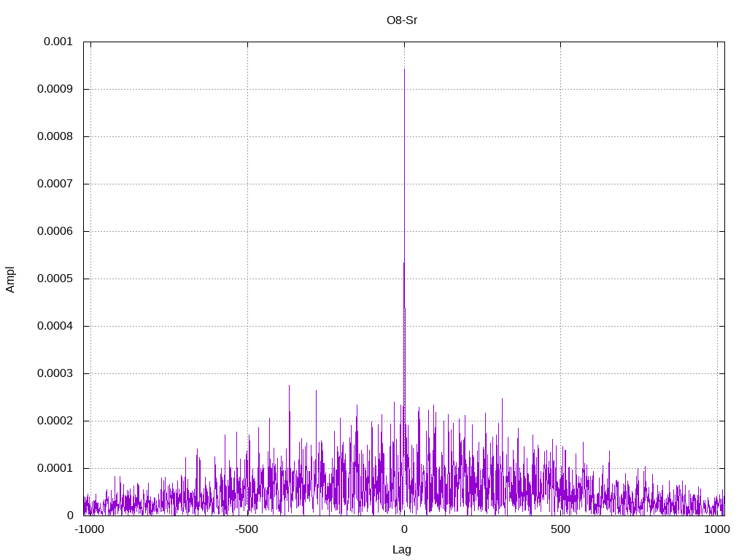Click the plot title O8-Sr

click(402, 20)
